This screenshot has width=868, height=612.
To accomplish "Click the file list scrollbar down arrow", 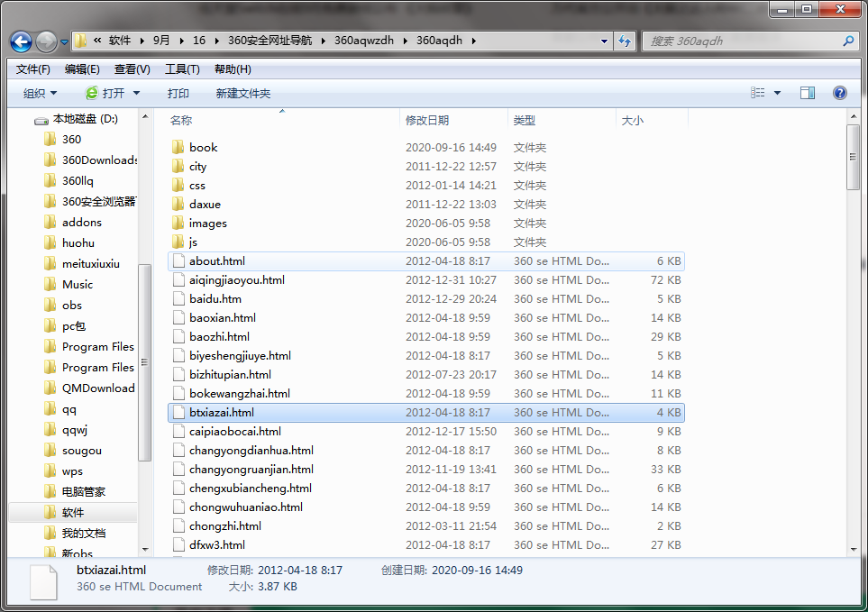I will click(x=853, y=550).
